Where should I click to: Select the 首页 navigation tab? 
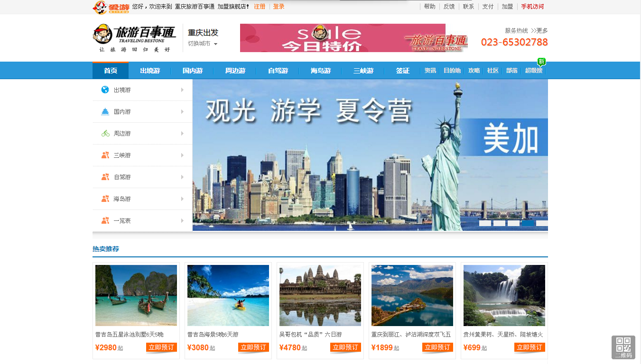tap(111, 71)
